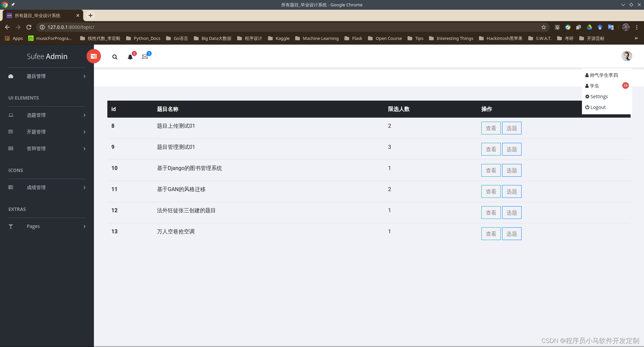Viewport: 644px width, 347px height.
Task: Select Logout in the user dropdown menu
Action: (x=598, y=107)
